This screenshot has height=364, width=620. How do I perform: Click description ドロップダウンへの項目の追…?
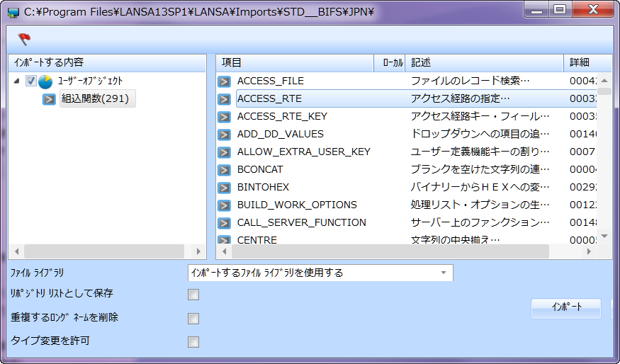[480, 135]
